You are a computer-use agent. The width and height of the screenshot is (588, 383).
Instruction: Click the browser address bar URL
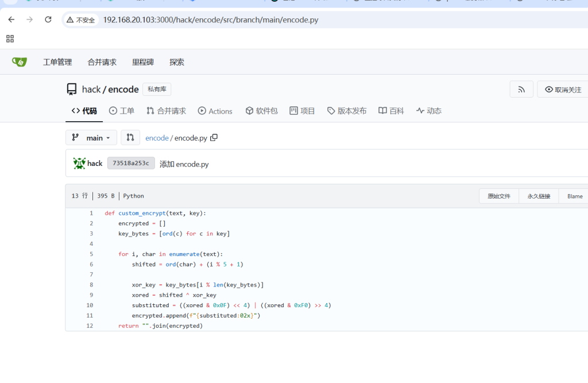click(x=210, y=20)
